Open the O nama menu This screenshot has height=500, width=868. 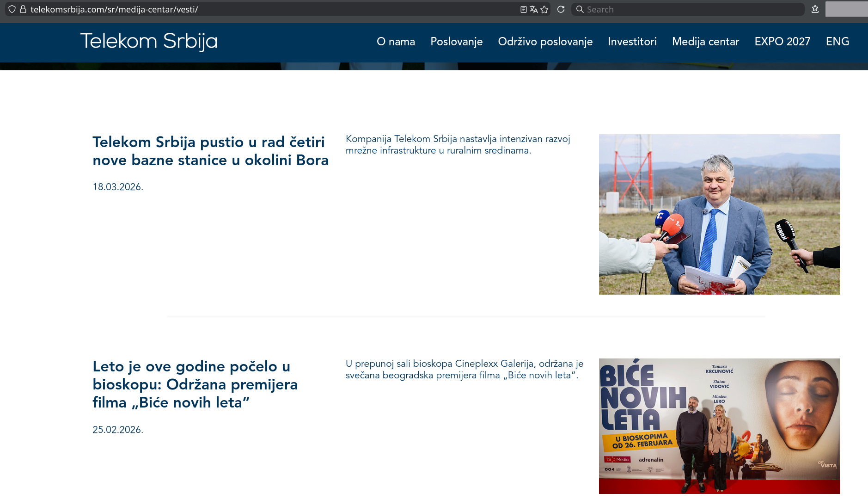click(396, 42)
